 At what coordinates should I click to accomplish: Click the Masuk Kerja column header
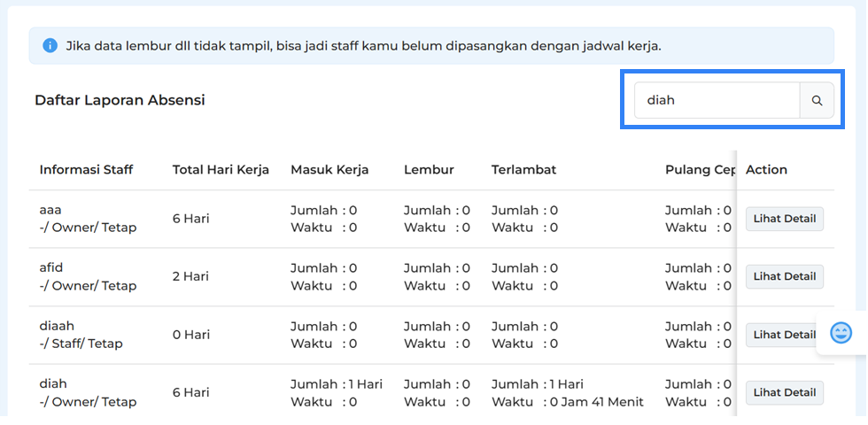[329, 169]
